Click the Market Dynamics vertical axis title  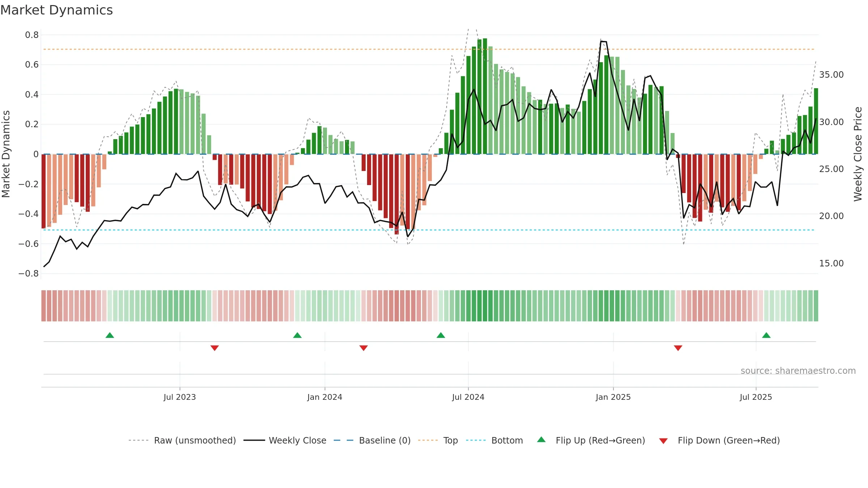point(6,154)
